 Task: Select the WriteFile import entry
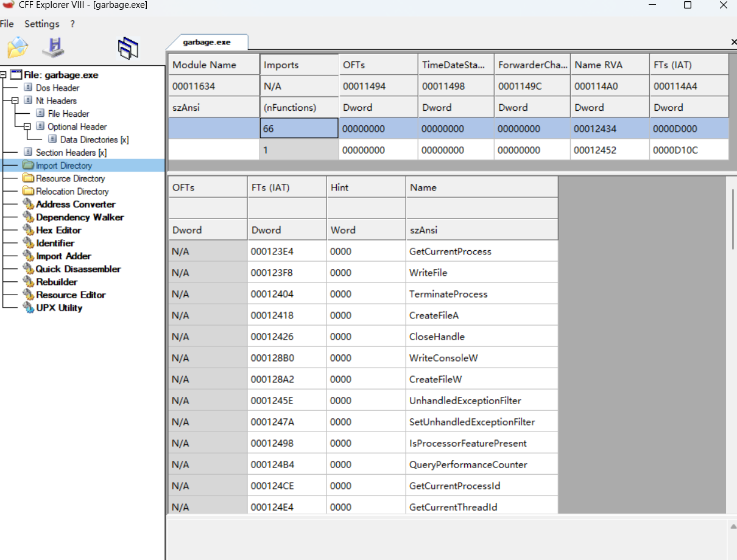point(363,273)
